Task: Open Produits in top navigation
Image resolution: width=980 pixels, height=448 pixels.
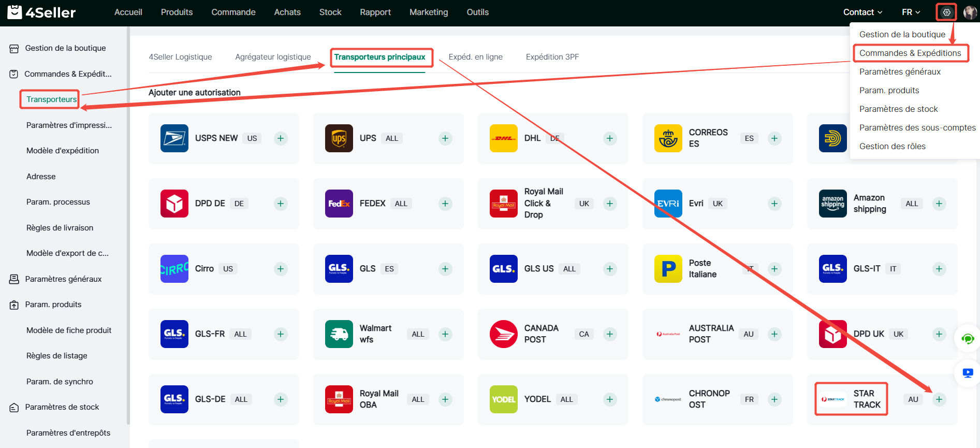Action: coord(177,12)
